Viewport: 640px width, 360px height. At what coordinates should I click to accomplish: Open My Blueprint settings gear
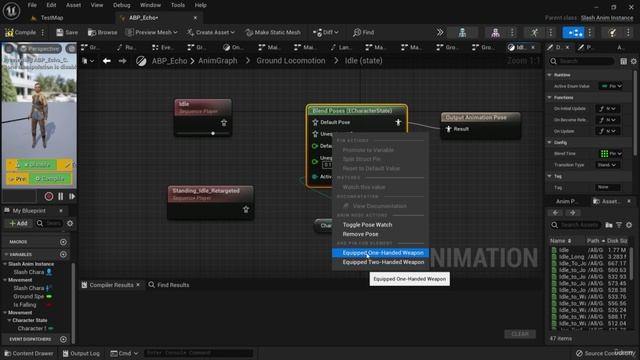[70, 223]
